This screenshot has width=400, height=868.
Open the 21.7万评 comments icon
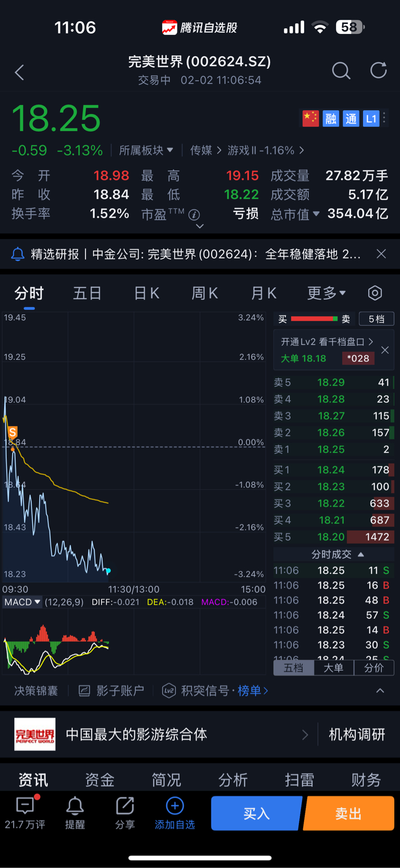(x=25, y=806)
